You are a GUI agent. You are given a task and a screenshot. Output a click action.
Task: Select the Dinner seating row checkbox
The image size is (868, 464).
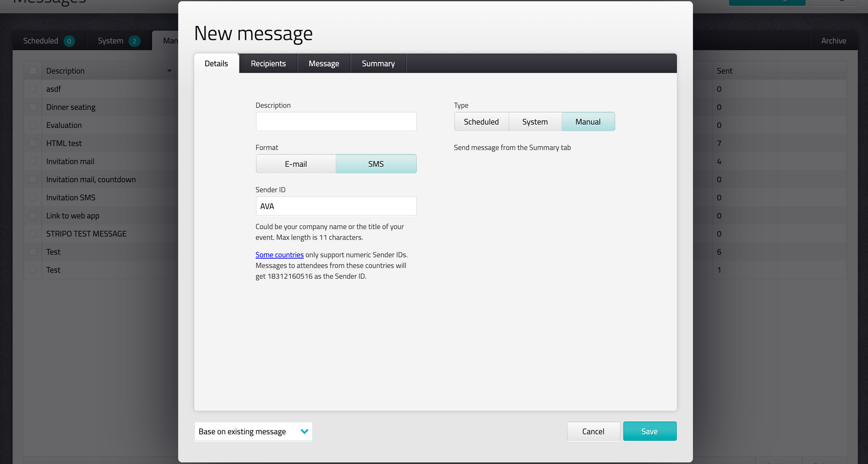pos(33,107)
